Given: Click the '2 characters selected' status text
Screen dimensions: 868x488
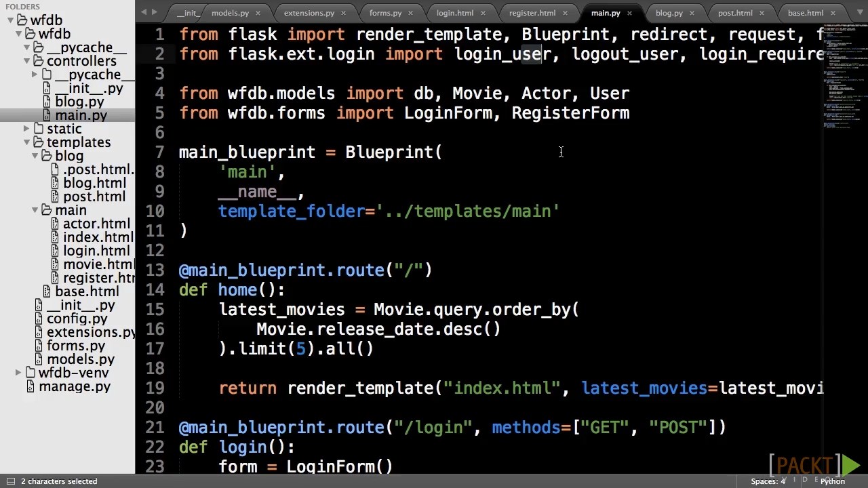Looking at the screenshot, I should (x=59, y=481).
